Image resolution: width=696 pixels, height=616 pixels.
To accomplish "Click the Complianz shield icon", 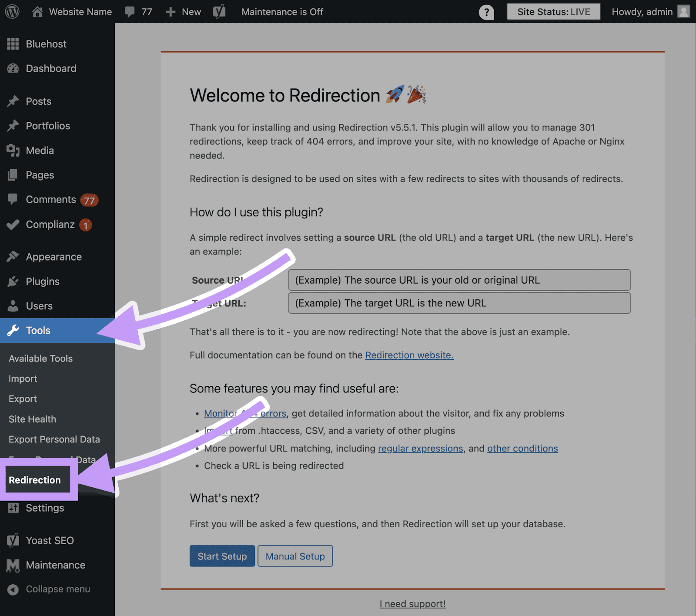I will 13,224.
